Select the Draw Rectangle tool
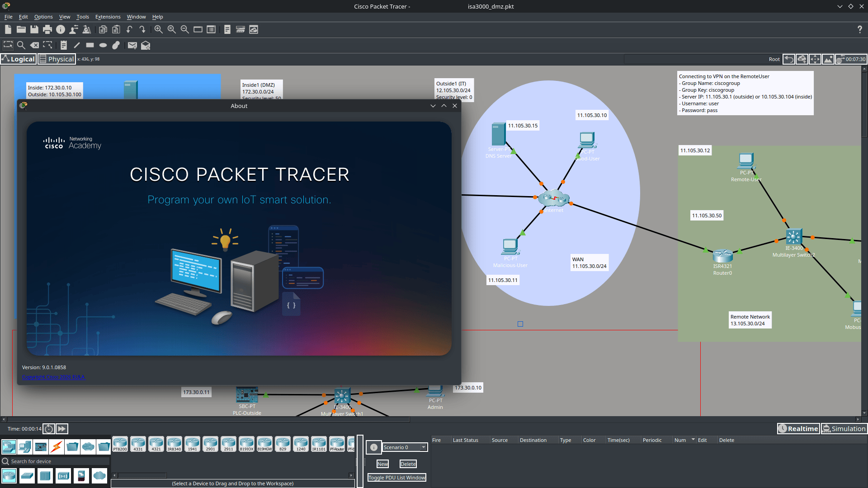Viewport: 868px width, 488px height. [90, 45]
